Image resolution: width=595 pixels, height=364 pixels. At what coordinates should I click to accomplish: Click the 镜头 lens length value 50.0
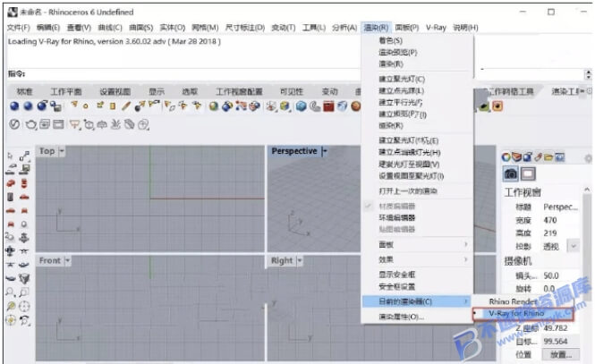[x=551, y=275]
